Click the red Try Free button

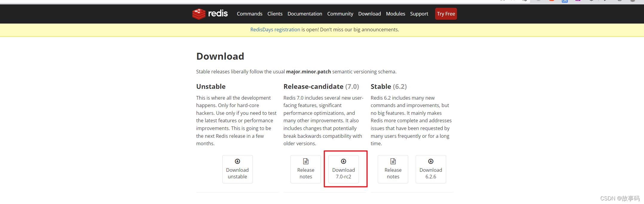click(446, 14)
